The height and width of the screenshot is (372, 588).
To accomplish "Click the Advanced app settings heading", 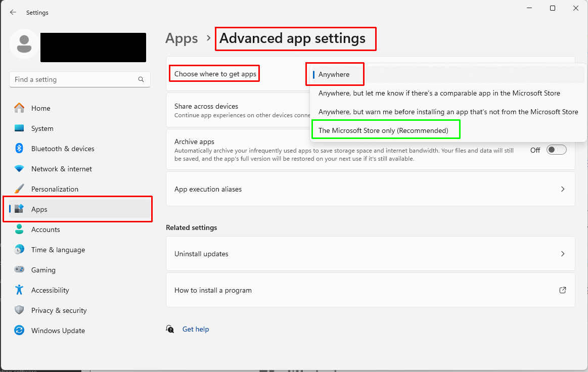I will tap(293, 38).
